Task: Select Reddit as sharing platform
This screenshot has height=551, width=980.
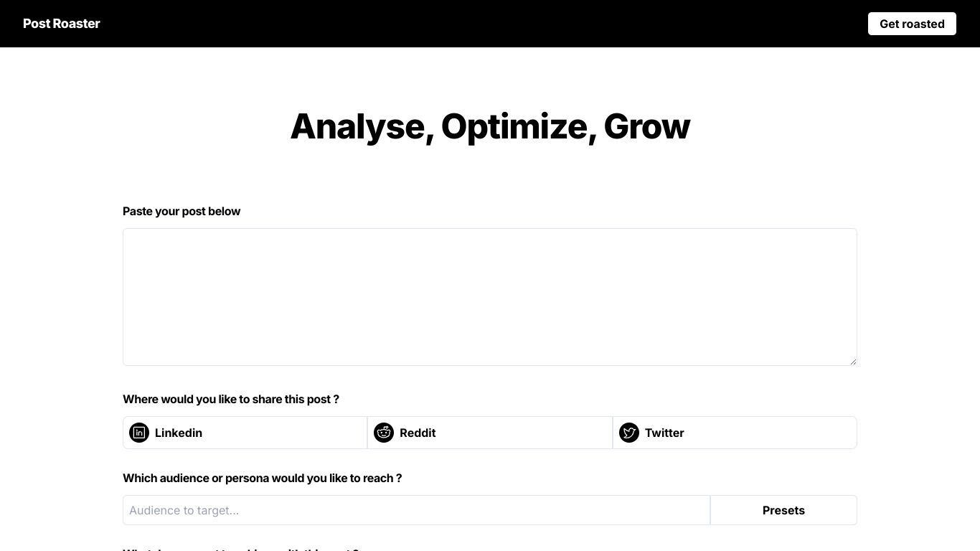Action: 490,433
